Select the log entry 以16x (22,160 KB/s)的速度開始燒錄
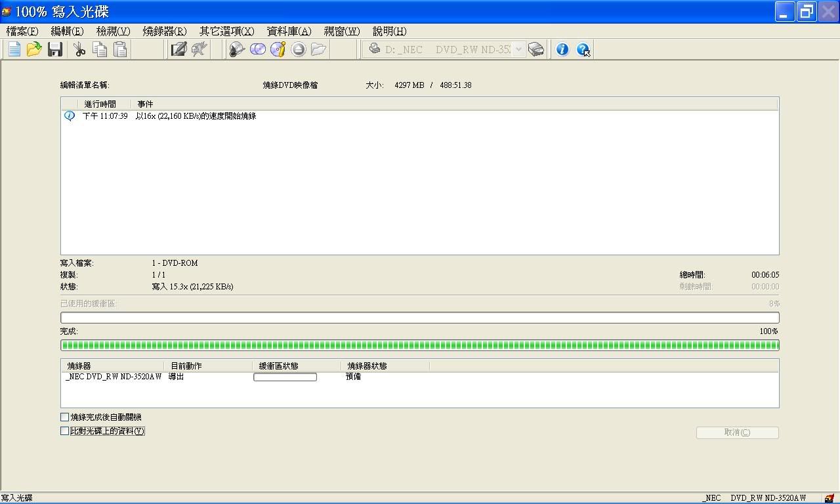840x504 pixels. click(x=196, y=116)
